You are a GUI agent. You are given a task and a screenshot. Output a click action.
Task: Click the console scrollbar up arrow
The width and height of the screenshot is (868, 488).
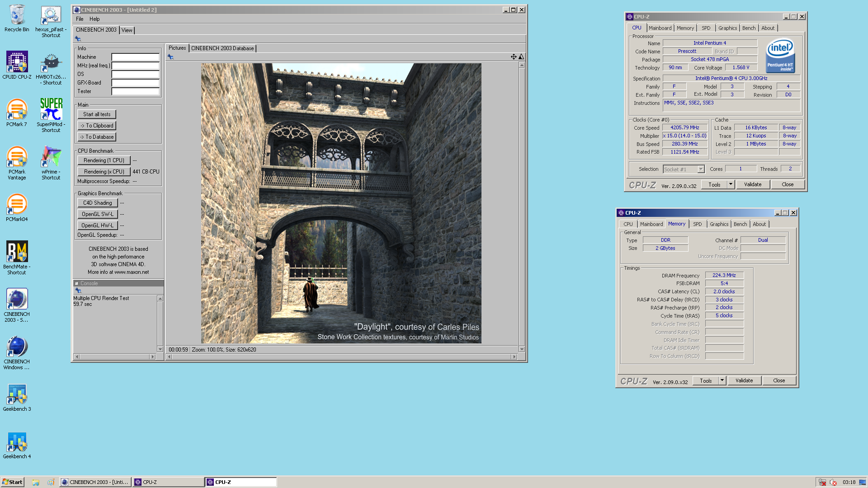click(x=160, y=299)
